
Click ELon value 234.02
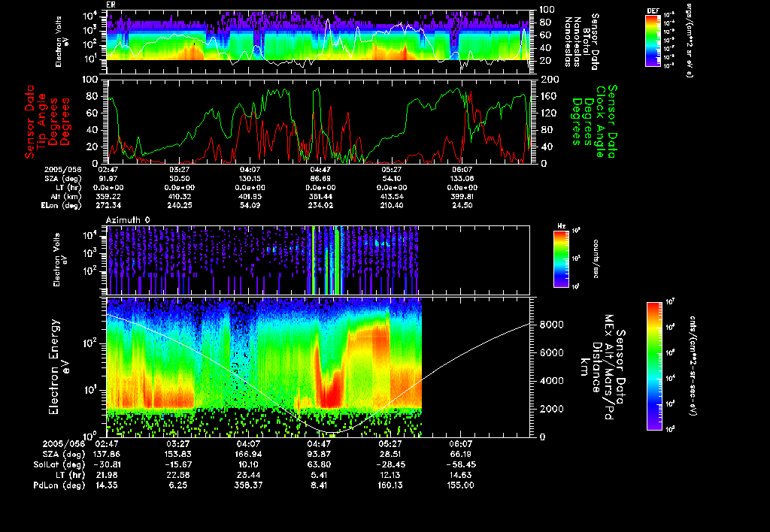click(320, 205)
